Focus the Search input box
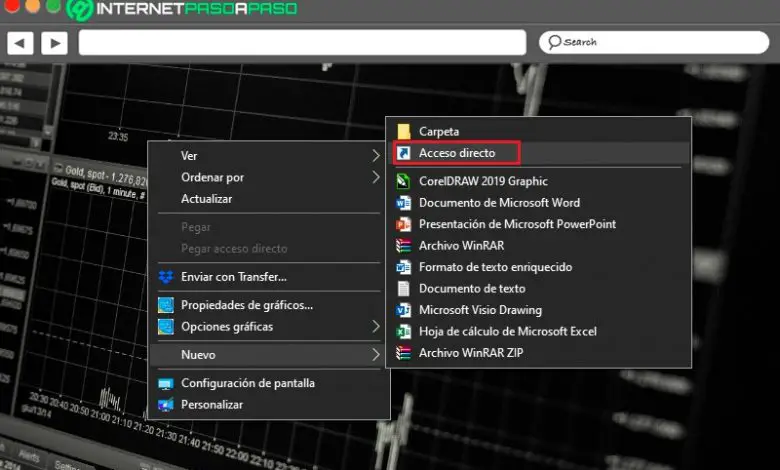The width and height of the screenshot is (780, 470). (x=654, y=42)
